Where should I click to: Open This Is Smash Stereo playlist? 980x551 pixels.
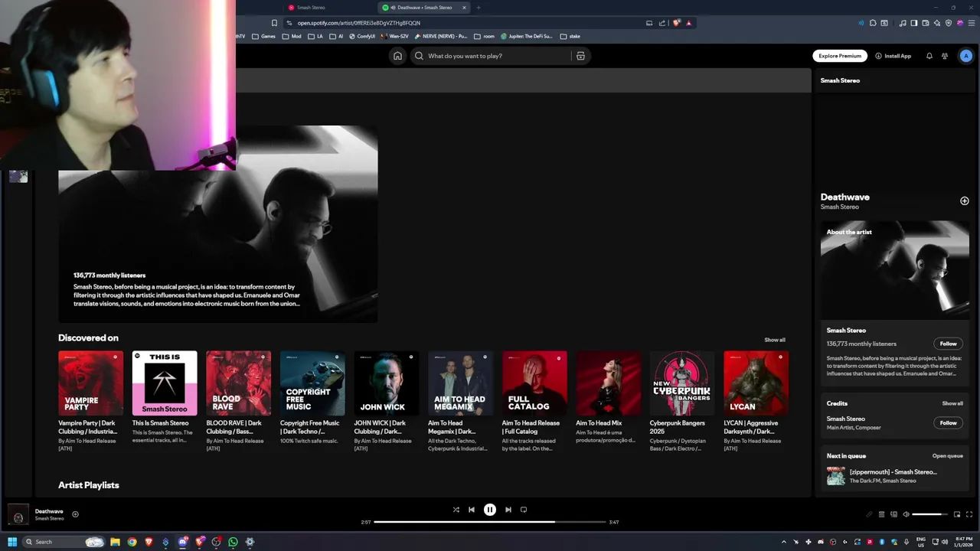pyautogui.click(x=165, y=397)
